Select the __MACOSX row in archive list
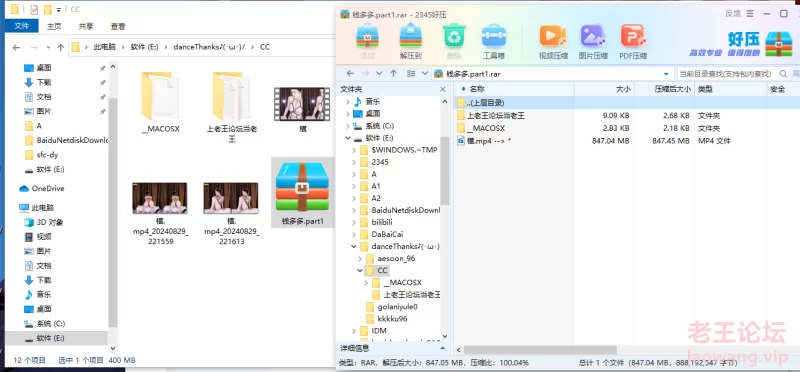Viewport: 800px width, 372px height. pos(627,128)
